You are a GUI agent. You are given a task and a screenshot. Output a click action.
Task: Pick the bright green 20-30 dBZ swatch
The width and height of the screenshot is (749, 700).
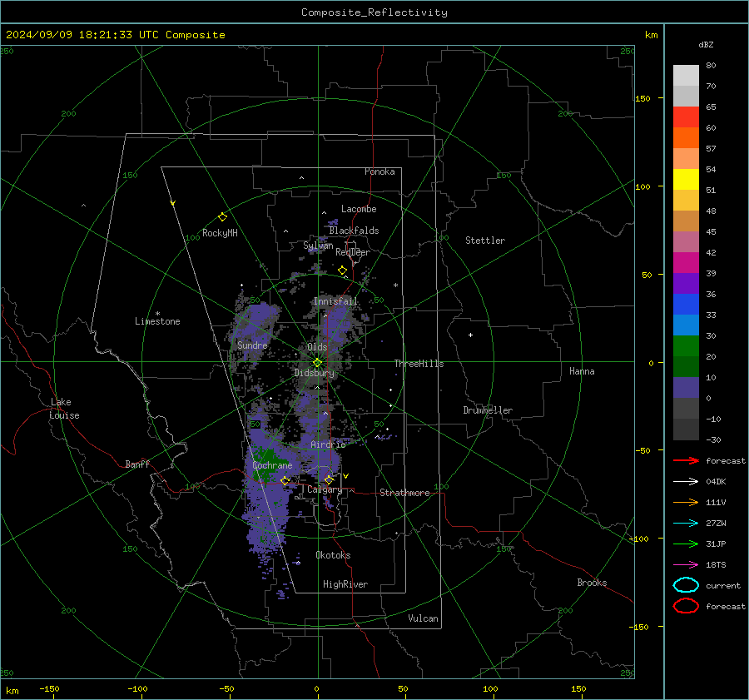click(686, 346)
